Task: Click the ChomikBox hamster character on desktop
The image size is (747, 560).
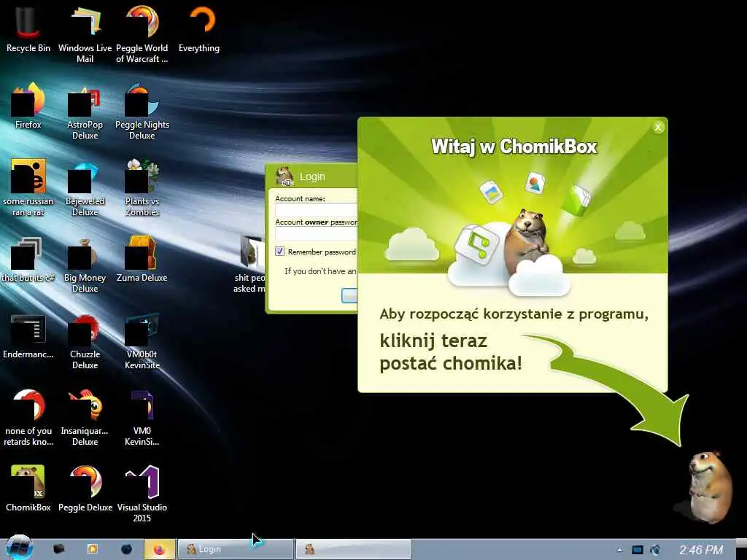Action: 710,486
